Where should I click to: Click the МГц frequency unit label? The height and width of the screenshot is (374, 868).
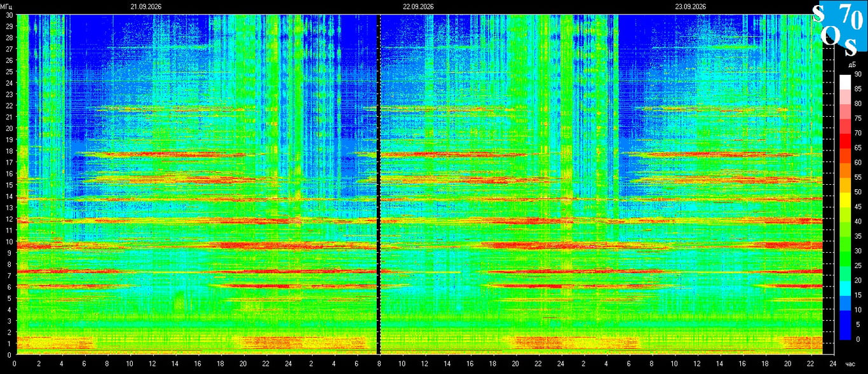point(6,6)
